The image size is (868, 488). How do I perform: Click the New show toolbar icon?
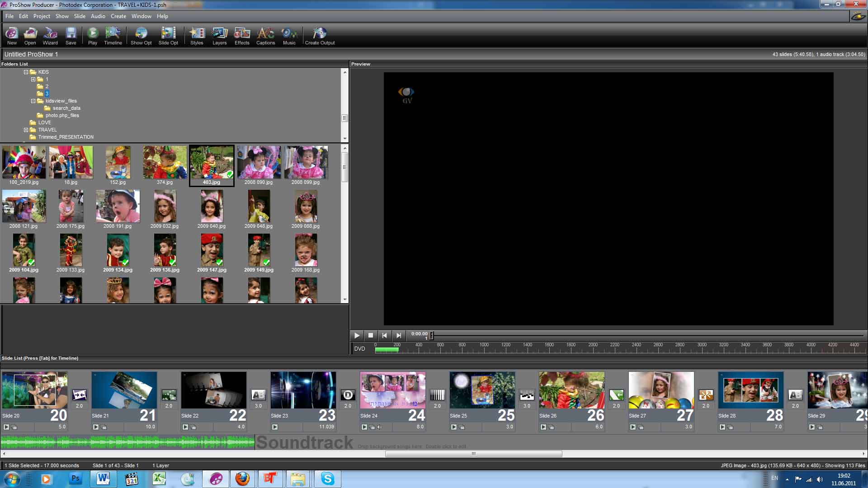12,36
